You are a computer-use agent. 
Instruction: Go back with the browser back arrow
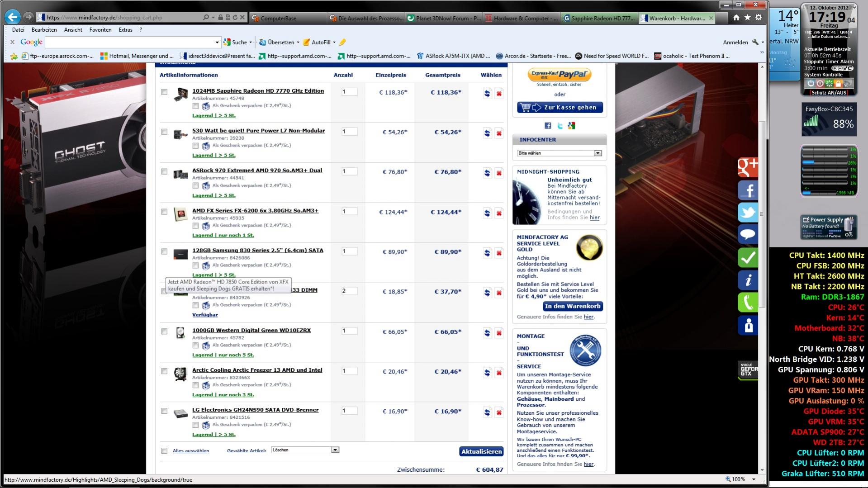(13, 17)
